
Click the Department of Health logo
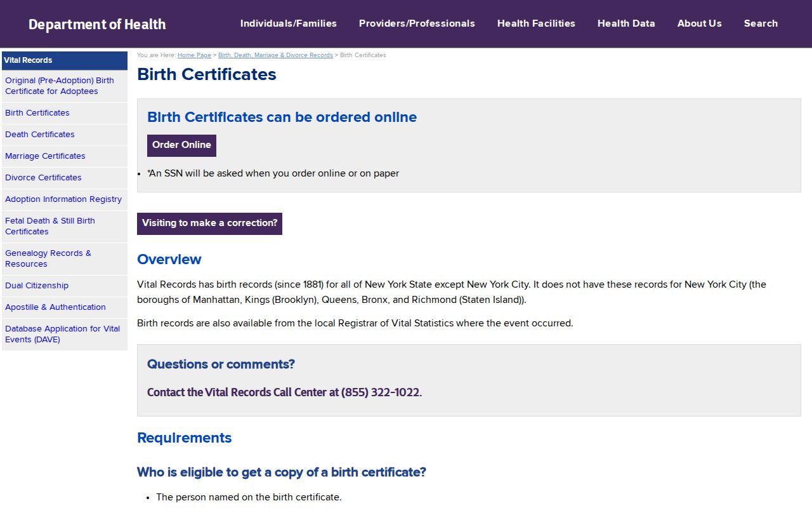(x=97, y=24)
